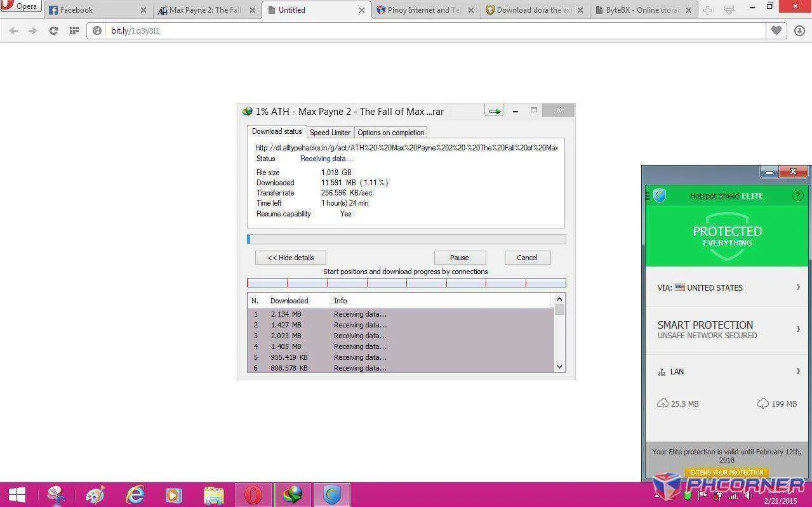Click the site info globe icon in address bar

98,30
